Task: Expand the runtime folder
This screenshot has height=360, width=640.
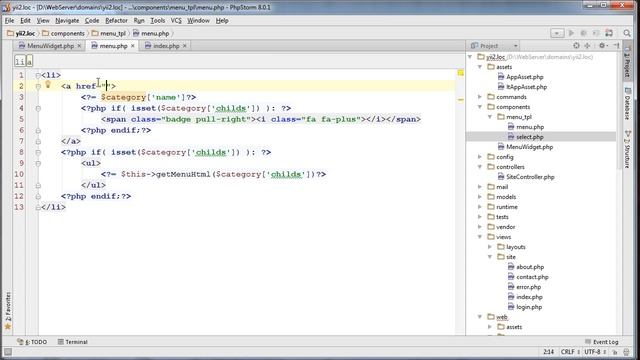Action: tap(480, 207)
